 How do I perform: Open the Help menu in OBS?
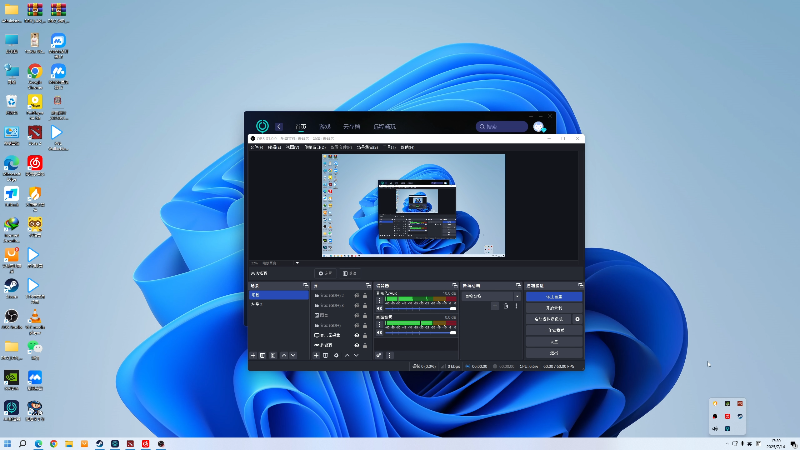pyautogui.click(x=407, y=147)
